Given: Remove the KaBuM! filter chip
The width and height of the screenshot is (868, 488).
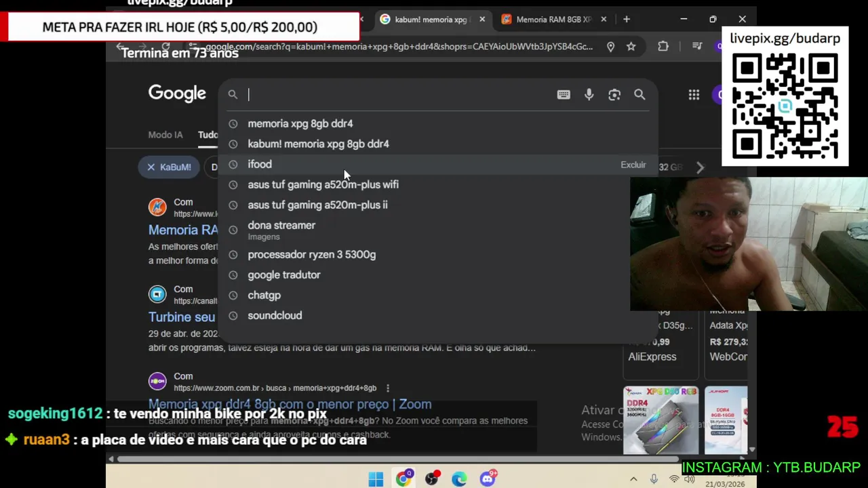Looking at the screenshot, I should coord(151,167).
